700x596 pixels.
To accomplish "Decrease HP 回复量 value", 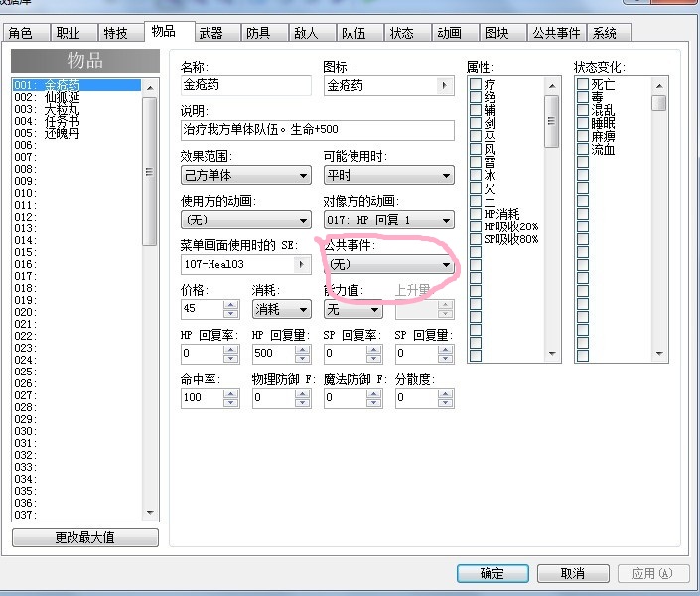I will click(302, 358).
